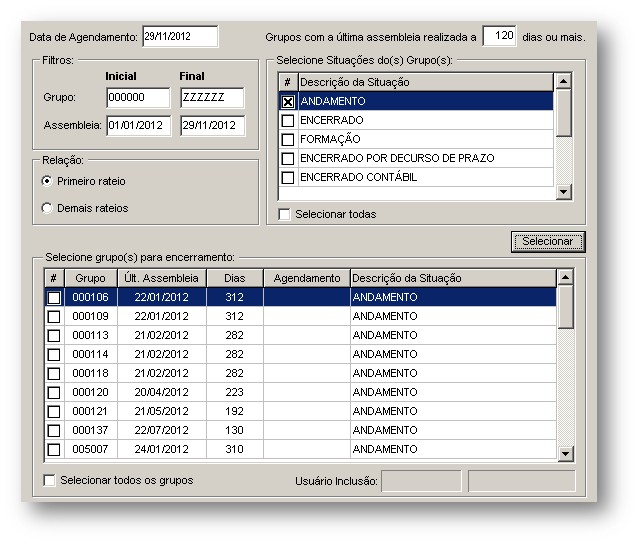
Task: Click date cell 21/05/2012
Action: click(x=162, y=411)
